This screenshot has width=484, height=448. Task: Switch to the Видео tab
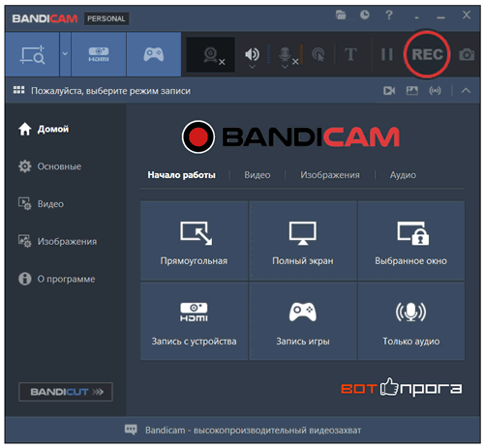click(x=257, y=175)
